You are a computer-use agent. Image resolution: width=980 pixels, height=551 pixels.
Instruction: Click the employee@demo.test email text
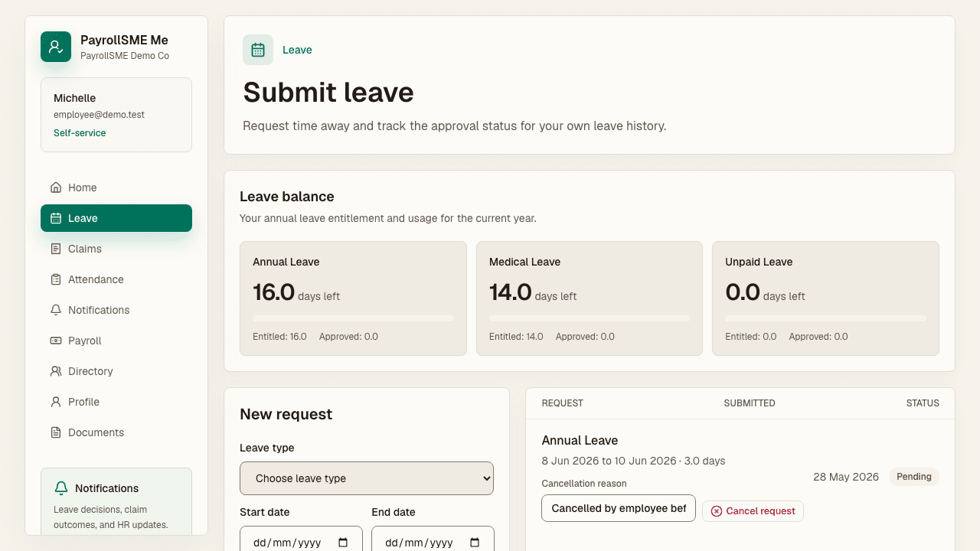tap(99, 115)
